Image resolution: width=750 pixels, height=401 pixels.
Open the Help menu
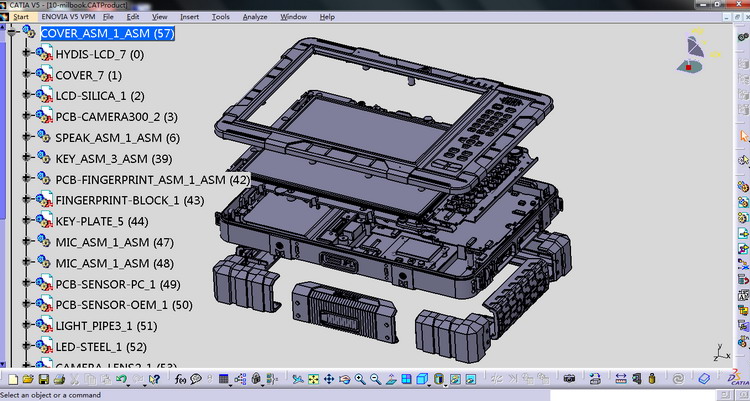[x=327, y=17]
